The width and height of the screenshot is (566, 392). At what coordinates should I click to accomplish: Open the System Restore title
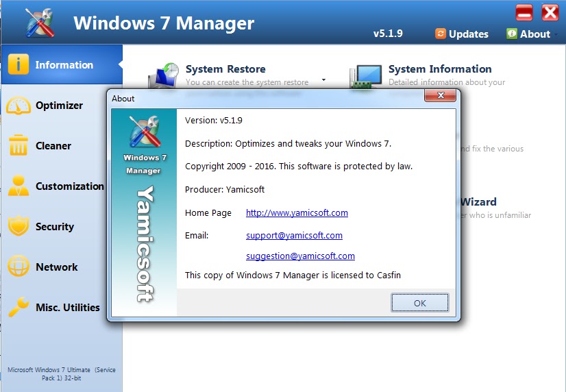tap(225, 69)
